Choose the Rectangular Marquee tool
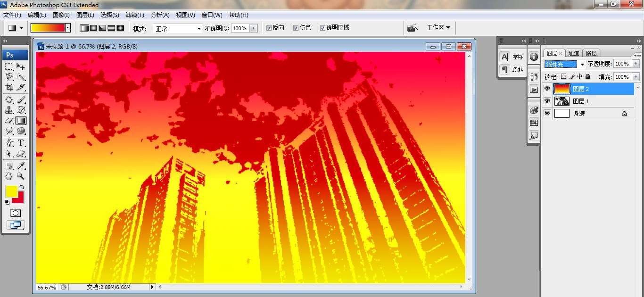The width and height of the screenshot is (644, 297). pos(9,66)
